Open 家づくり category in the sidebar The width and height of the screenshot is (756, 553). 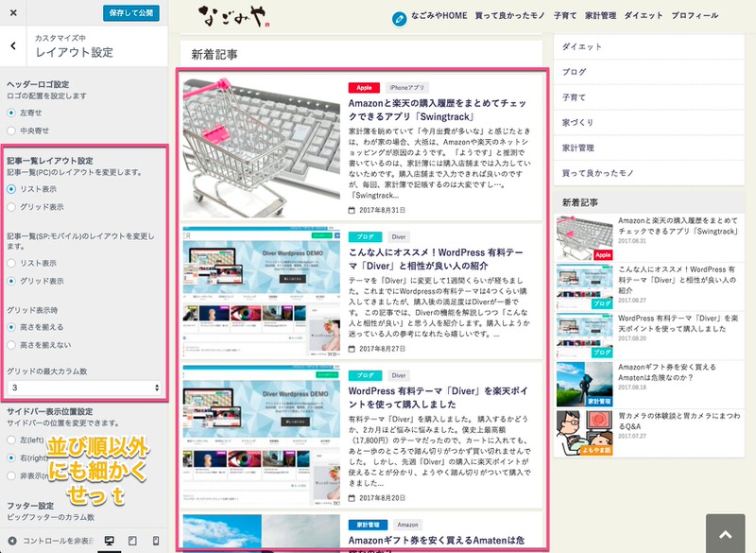click(577, 122)
